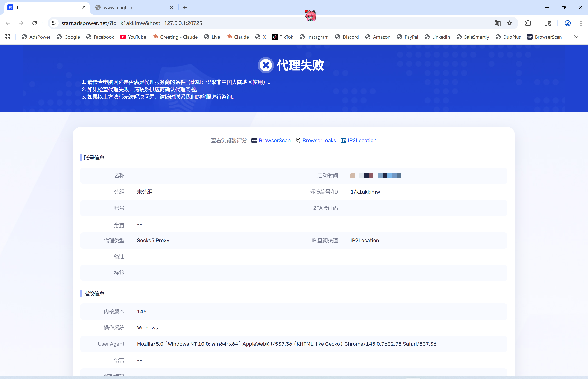Open the profile avatar icon

click(x=567, y=23)
